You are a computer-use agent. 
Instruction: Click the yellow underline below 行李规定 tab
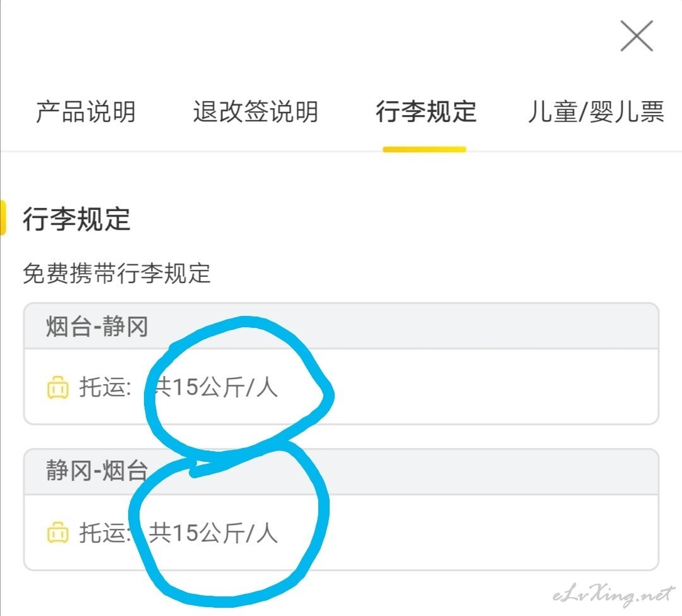tap(424, 149)
